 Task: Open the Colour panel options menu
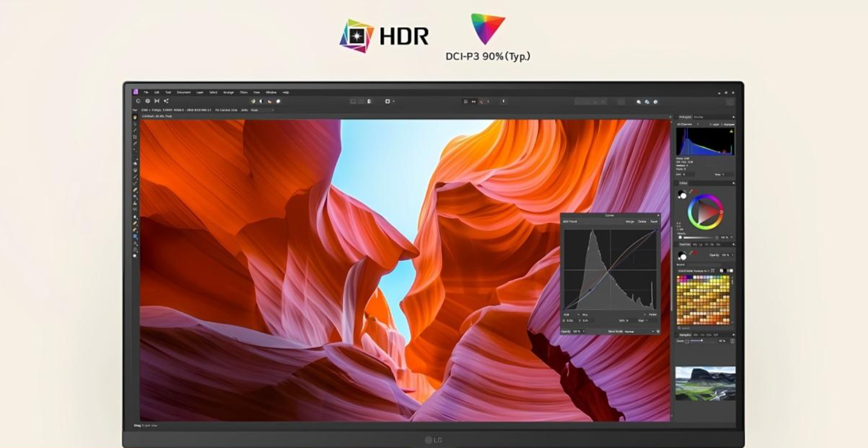[x=733, y=183]
